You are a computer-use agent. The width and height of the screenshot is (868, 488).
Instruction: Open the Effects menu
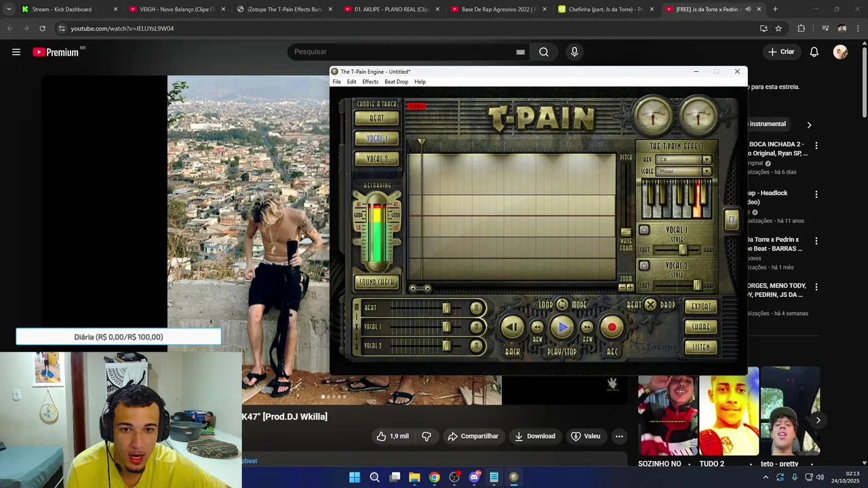(370, 81)
